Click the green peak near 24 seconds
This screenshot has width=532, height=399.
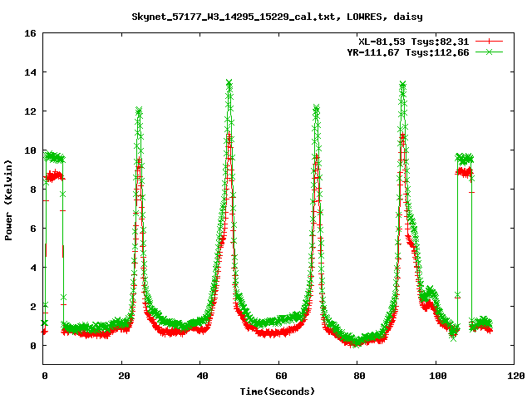(139, 111)
